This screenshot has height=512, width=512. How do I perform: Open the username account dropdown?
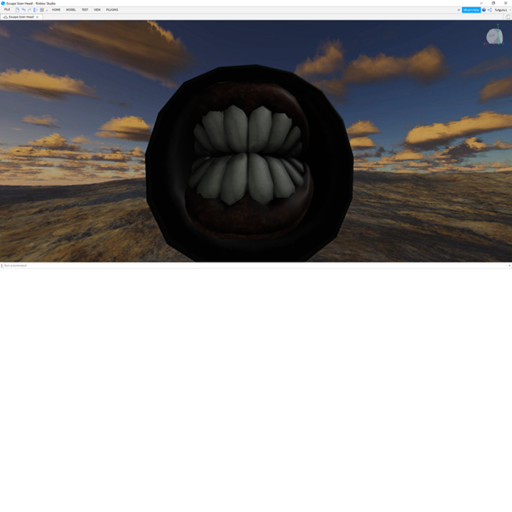coord(502,10)
